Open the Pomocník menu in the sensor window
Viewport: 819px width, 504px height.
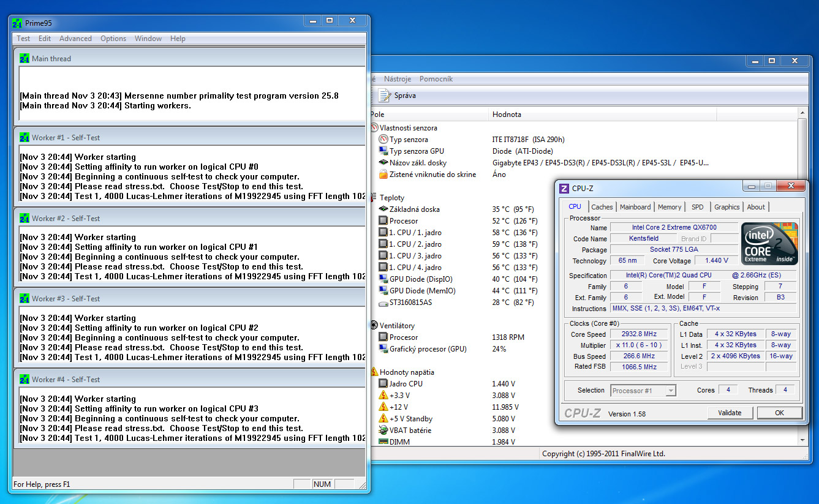coord(436,79)
